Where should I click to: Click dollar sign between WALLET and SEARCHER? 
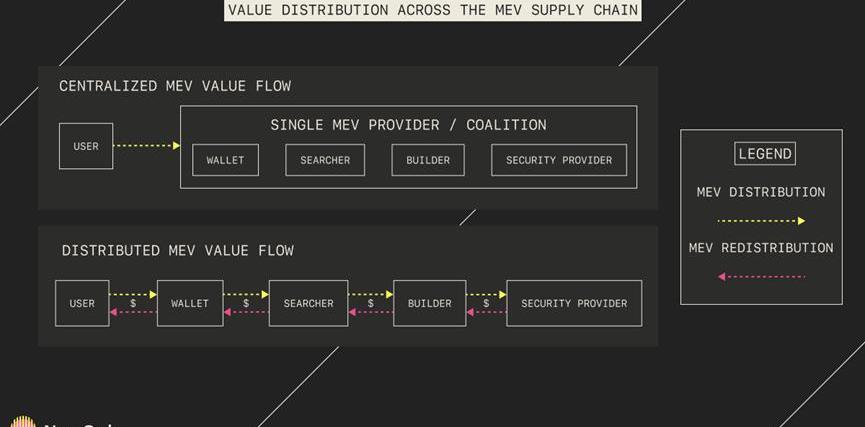pos(246,303)
